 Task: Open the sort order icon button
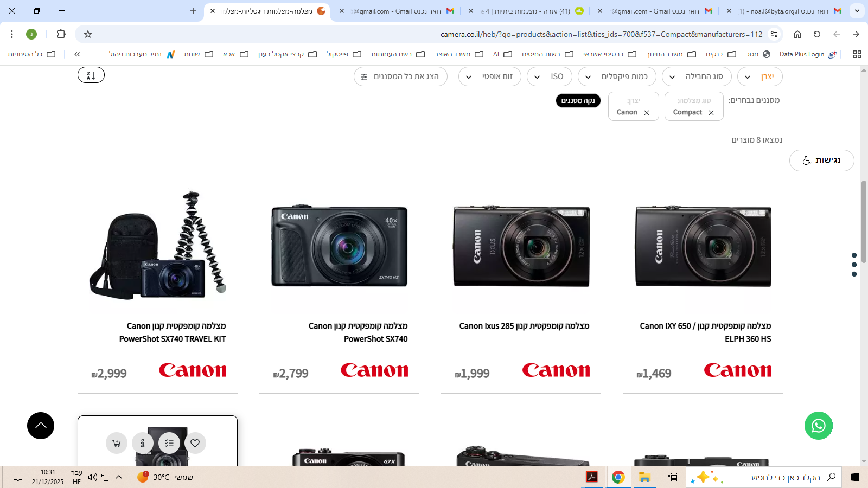pos(91,75)
